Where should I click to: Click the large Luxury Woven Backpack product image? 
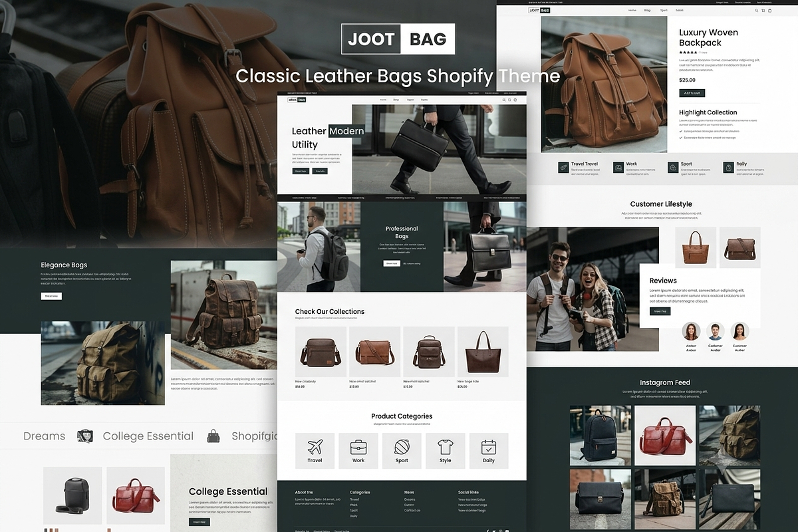coord(604,84)
